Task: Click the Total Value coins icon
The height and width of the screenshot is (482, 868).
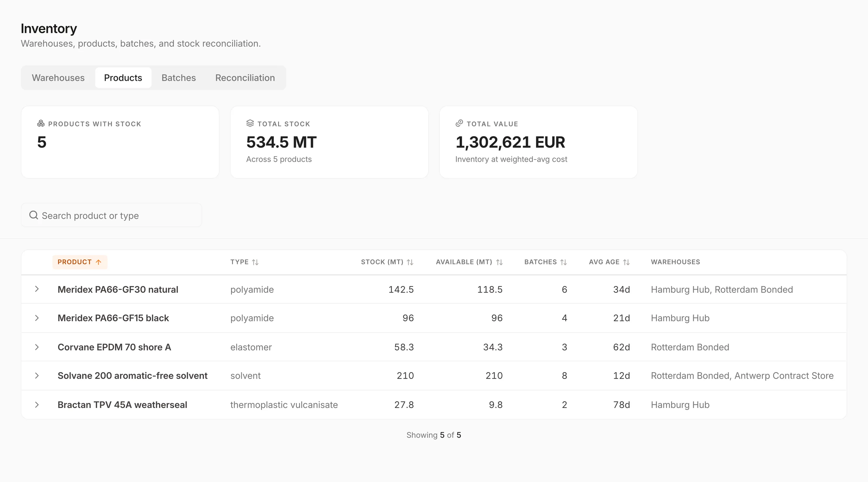Action: pos(459,124)
